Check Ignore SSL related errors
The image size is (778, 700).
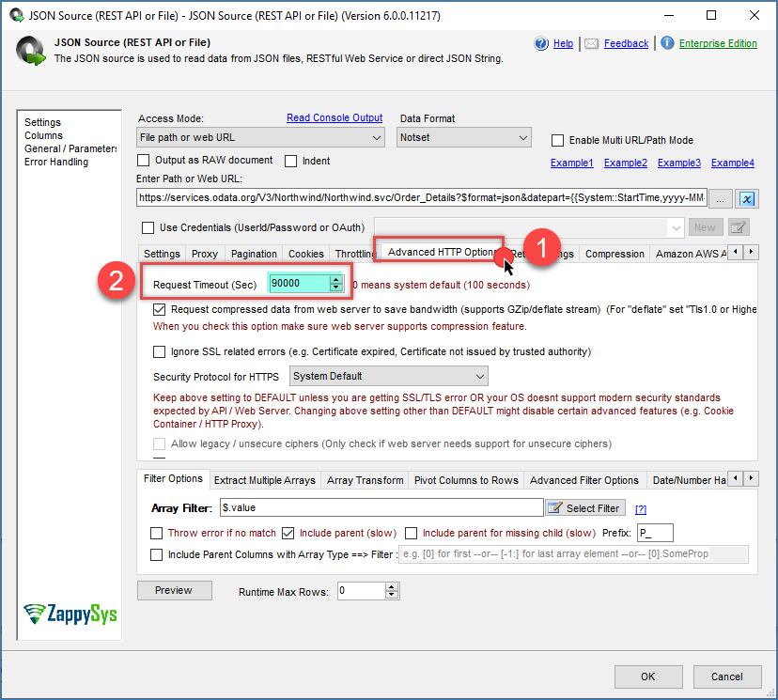coord(159,351)
